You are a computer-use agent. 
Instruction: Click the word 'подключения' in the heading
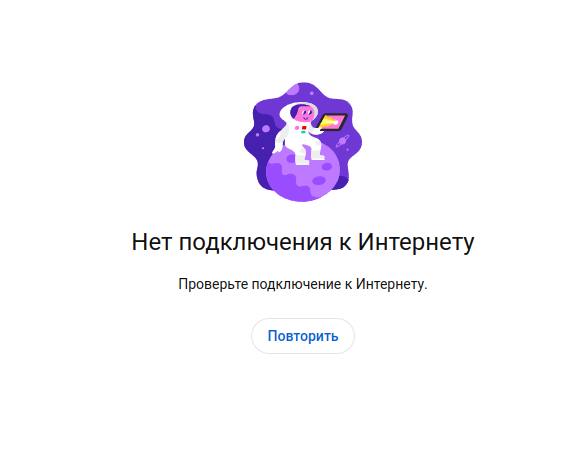256,243
